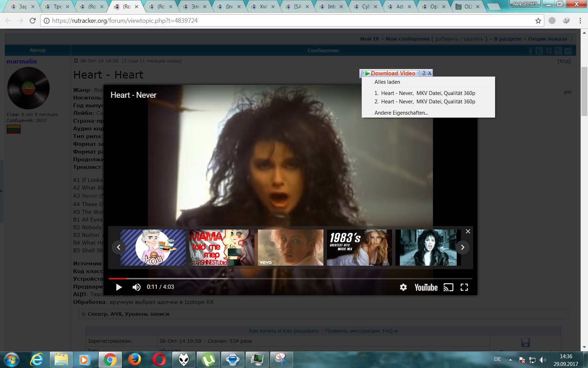
Task: Open the cartoon 'YOU' suggested video thumbnail
Action: [153, 247]
